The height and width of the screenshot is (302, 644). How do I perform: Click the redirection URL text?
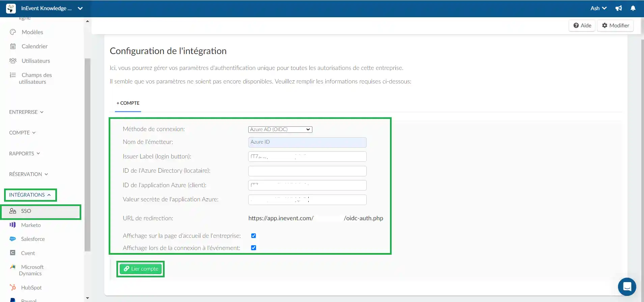click(316, 218)
